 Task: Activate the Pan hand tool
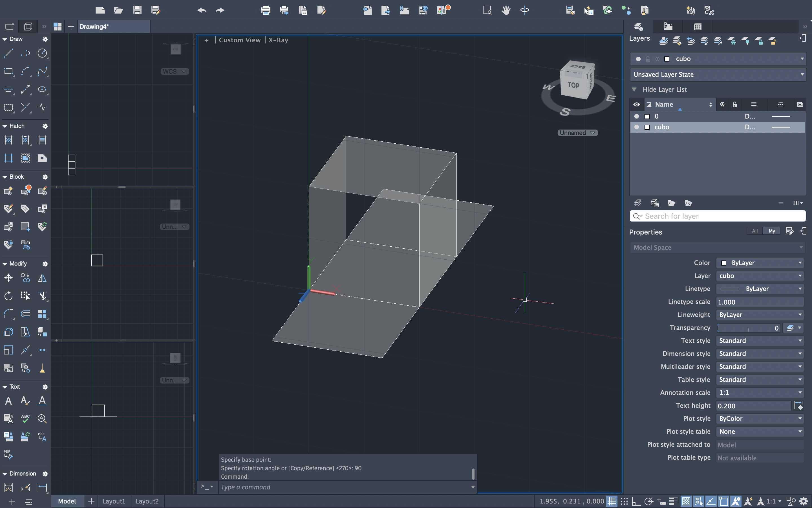pyautogui.click(x=506, y=10)
